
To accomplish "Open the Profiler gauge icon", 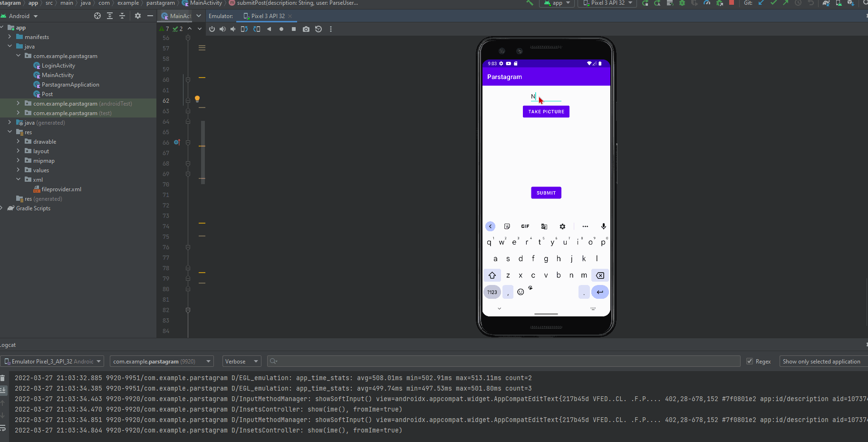I will pos(707,3).
